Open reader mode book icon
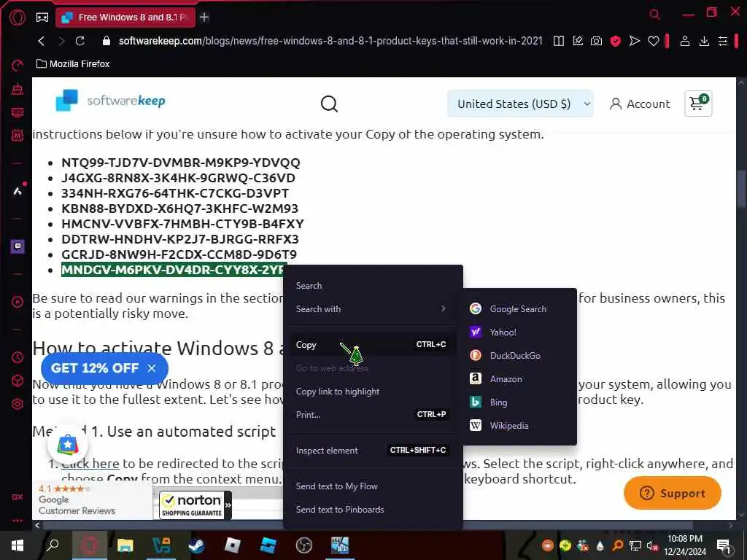Viewport: 747px width, 560px height. pos(559,41)
